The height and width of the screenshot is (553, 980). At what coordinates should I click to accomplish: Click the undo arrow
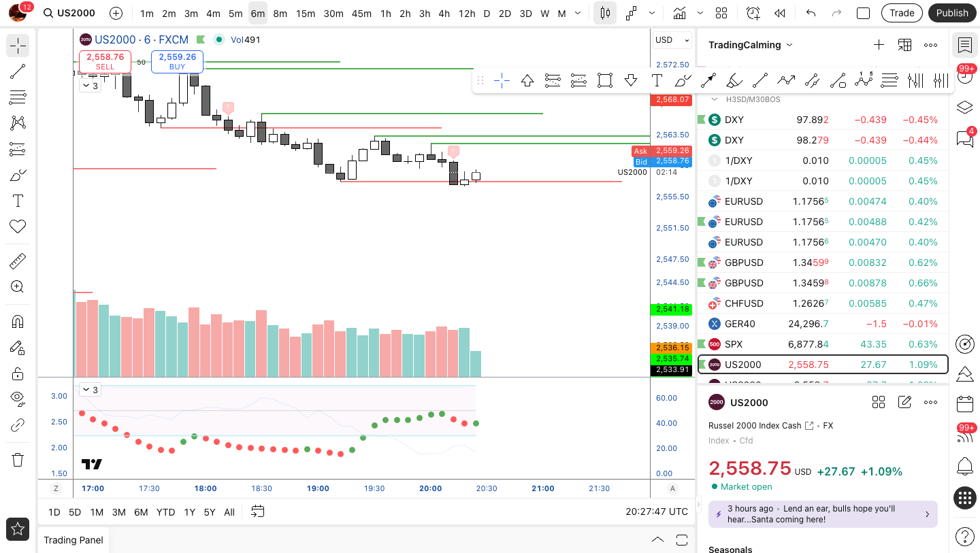click(x=811, y=13)
